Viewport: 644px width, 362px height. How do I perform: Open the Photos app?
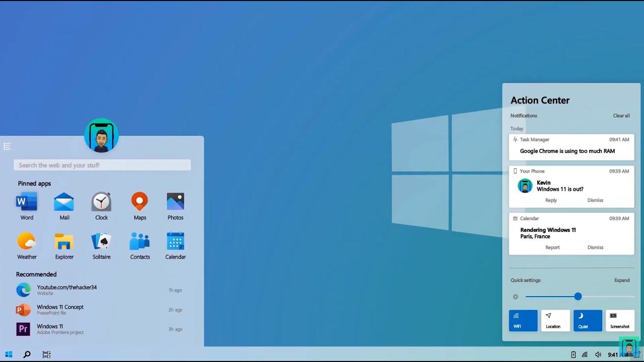(x=175, y=202)
